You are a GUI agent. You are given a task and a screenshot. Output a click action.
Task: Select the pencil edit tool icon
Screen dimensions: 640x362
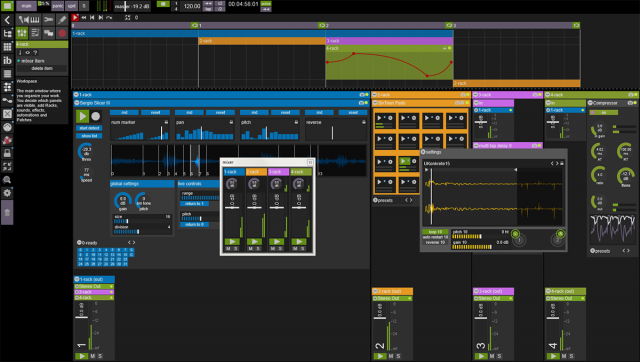pos(62,20)
